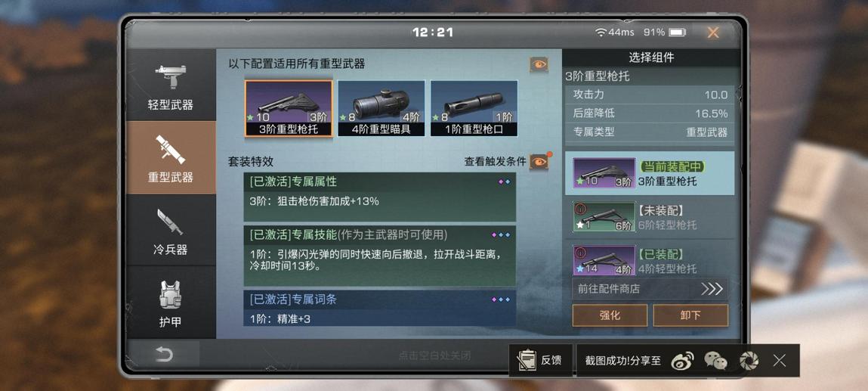Open the 护甲 armor category
Screen dimensions: 868x391
171,303
